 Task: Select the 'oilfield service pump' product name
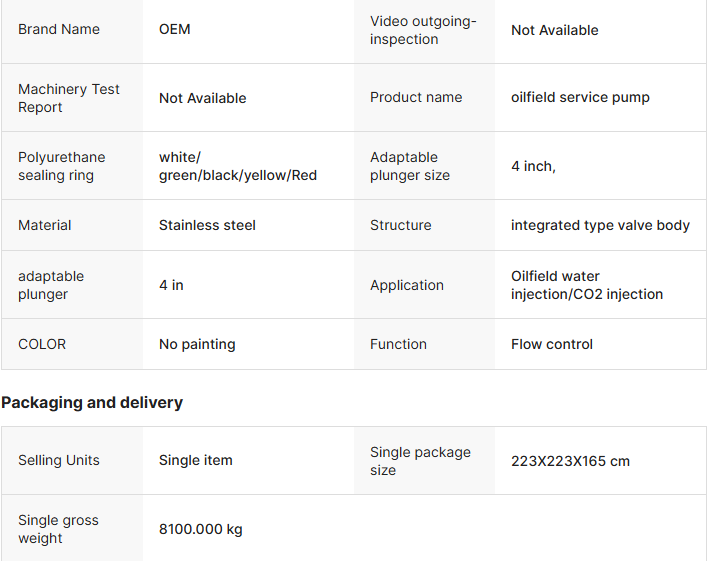point(580,97)
